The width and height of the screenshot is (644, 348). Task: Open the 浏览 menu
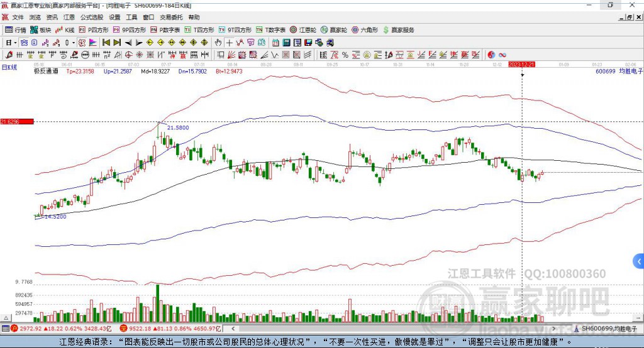click(35, 17)
